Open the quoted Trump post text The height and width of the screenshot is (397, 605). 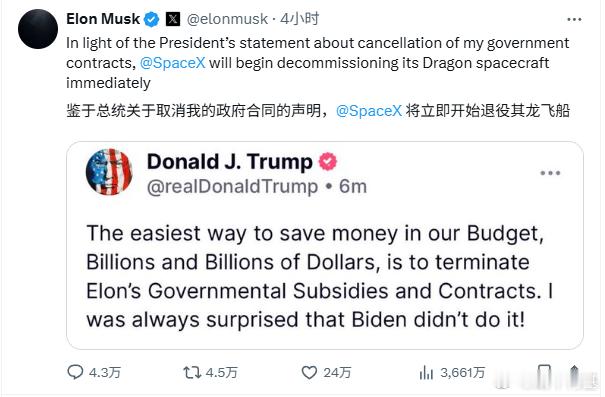click(x=319, y=276)
